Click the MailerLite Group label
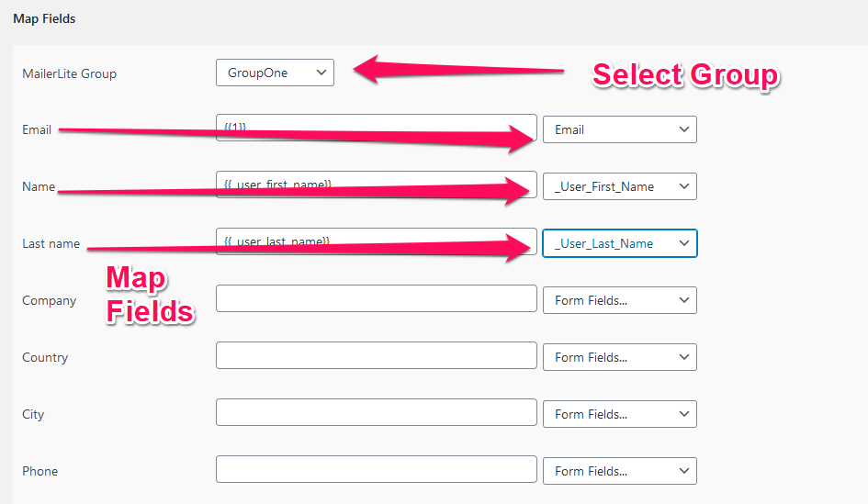Image resolution: width=868 pixels, height=504 pixels. point(69,73)
